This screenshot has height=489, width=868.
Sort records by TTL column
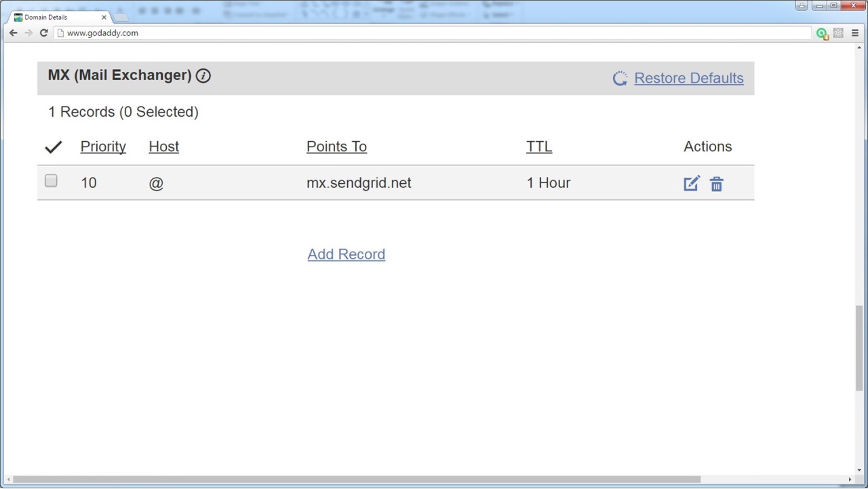tap(539, 146)
